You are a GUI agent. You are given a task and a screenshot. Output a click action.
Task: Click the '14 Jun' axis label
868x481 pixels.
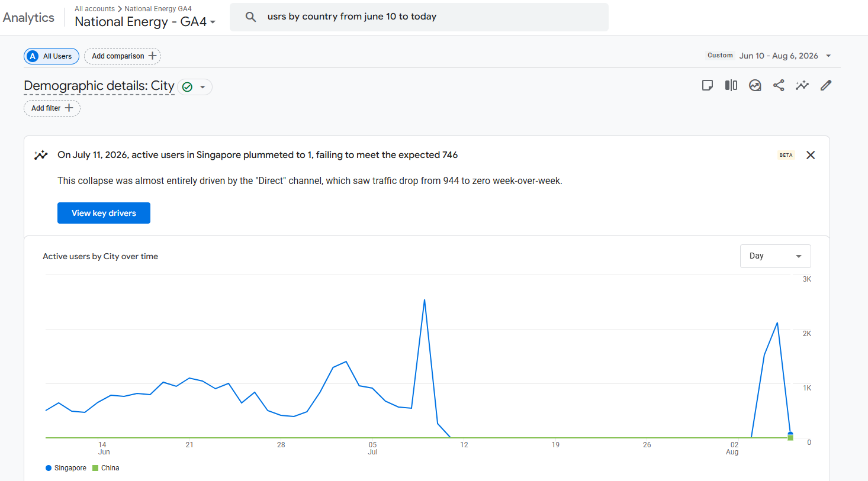pyautogui.click(x=103, y=448)
